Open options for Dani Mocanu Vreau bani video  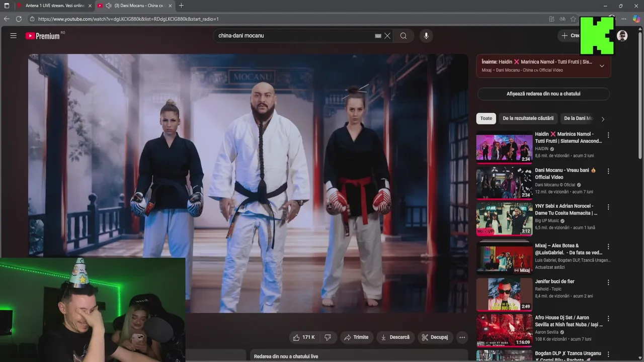pyautogui.click(x=608, y=171)
